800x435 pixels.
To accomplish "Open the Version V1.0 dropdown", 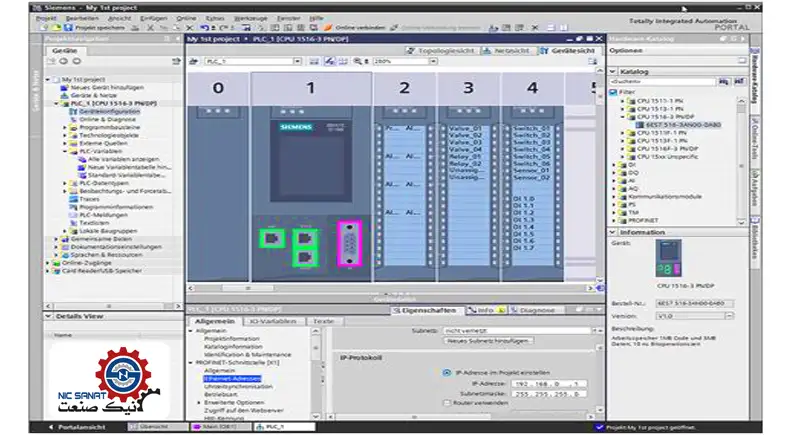I will (730, 316).
